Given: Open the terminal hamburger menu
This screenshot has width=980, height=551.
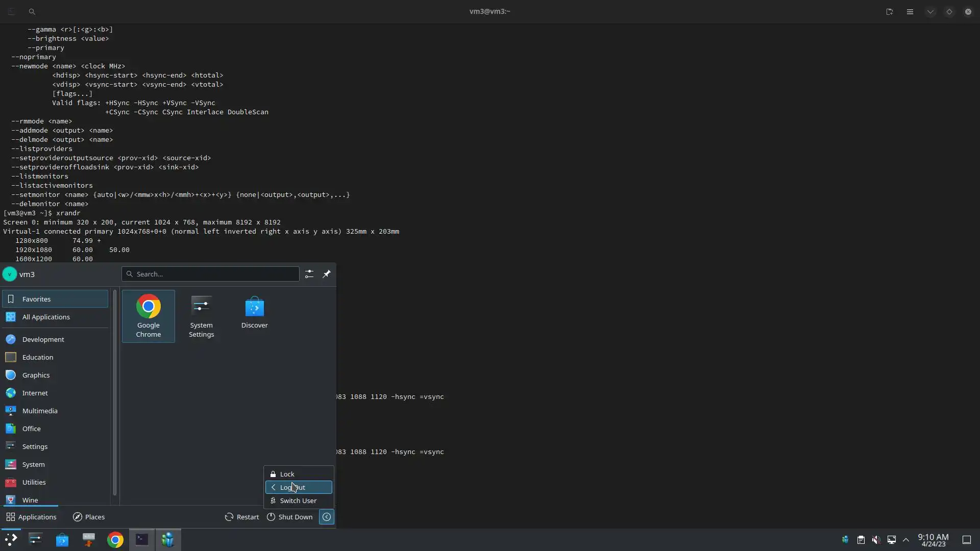Looking at the screenshot, I should (910, 12).
